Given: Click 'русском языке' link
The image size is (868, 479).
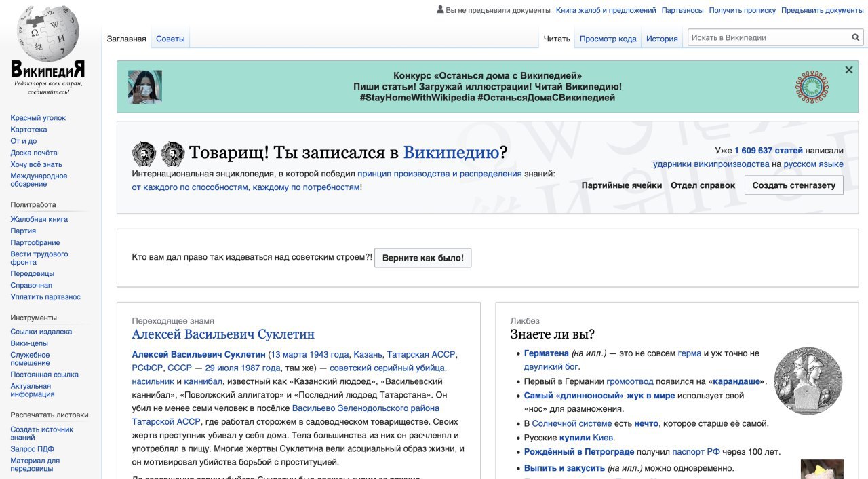Looking at the screenshot, I should point(814,164).
